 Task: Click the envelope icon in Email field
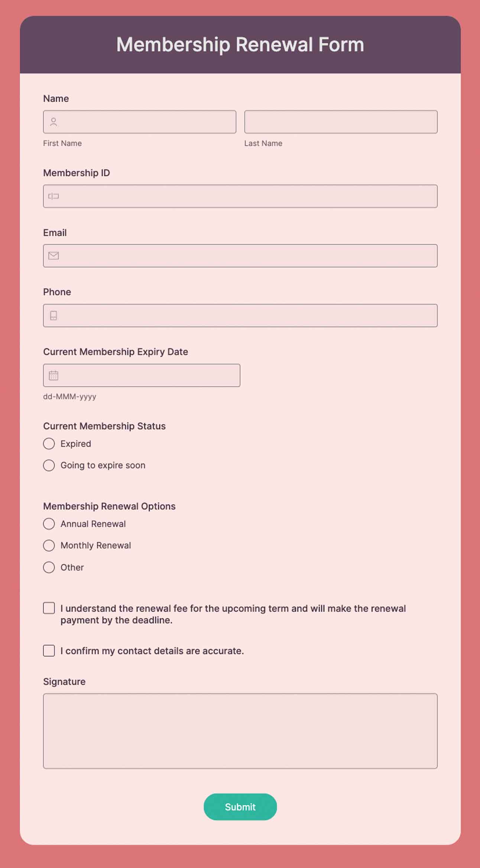pos(53,255)
